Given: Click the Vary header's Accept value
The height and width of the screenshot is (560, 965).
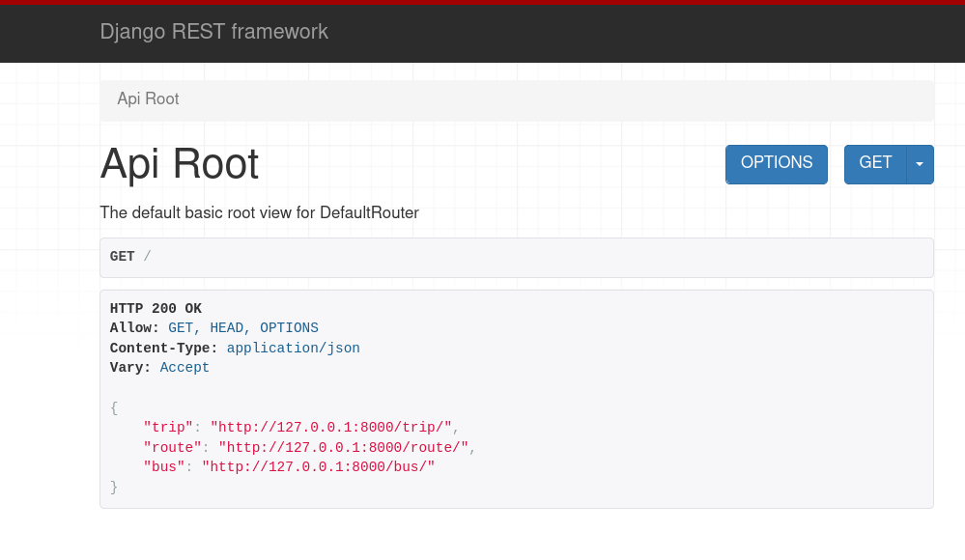Looking at the screenshot, I should tap(184, 368).
